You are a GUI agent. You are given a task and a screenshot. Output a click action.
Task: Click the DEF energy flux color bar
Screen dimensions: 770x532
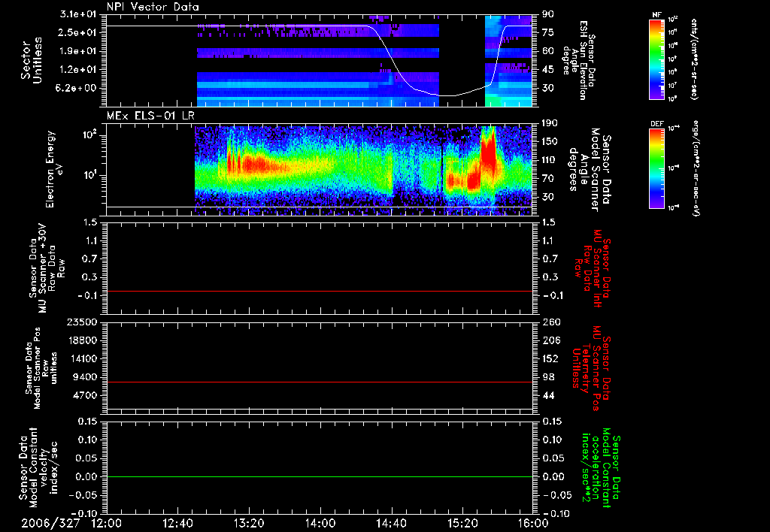coord(657,168)
